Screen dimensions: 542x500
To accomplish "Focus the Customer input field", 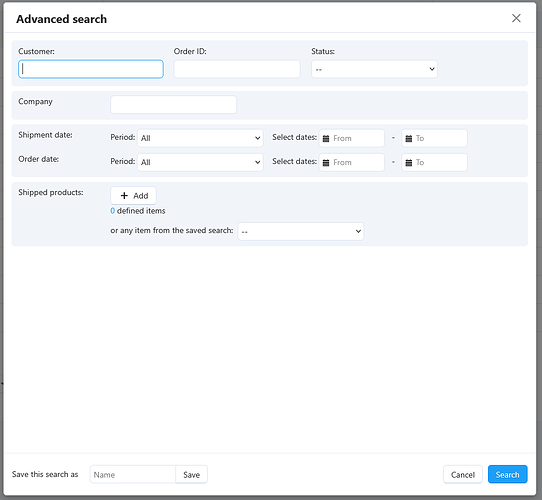I will coord(91,69).
